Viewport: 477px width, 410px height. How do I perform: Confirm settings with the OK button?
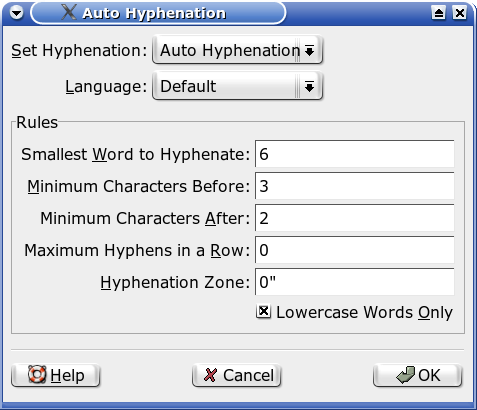coord(418,375)
